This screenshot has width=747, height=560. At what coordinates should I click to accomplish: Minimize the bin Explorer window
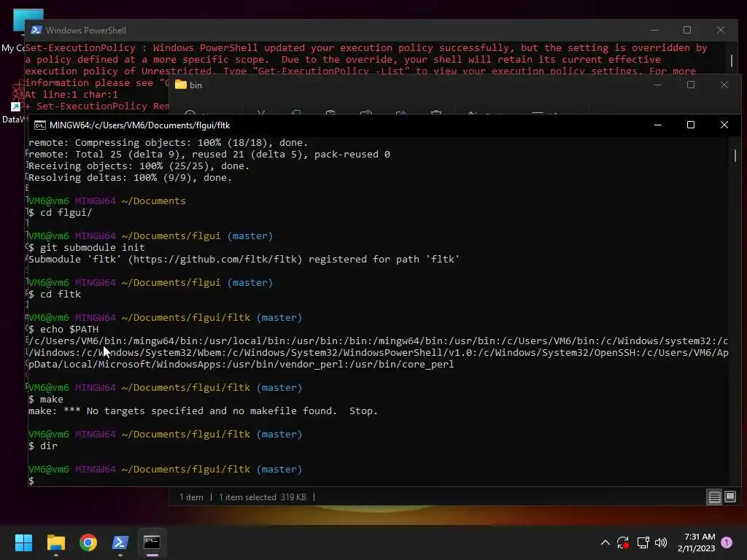click(658, 85)
